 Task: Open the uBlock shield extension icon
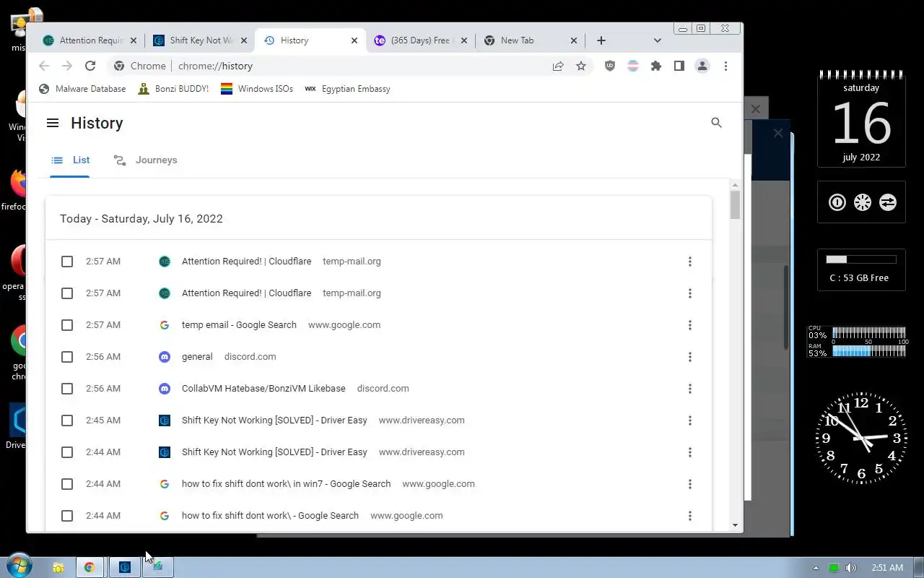[610, 66]
